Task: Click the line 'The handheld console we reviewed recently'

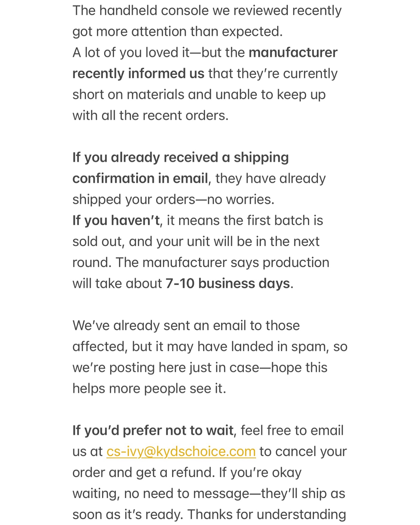Action: pyautogui.click(x=207, y=11)
